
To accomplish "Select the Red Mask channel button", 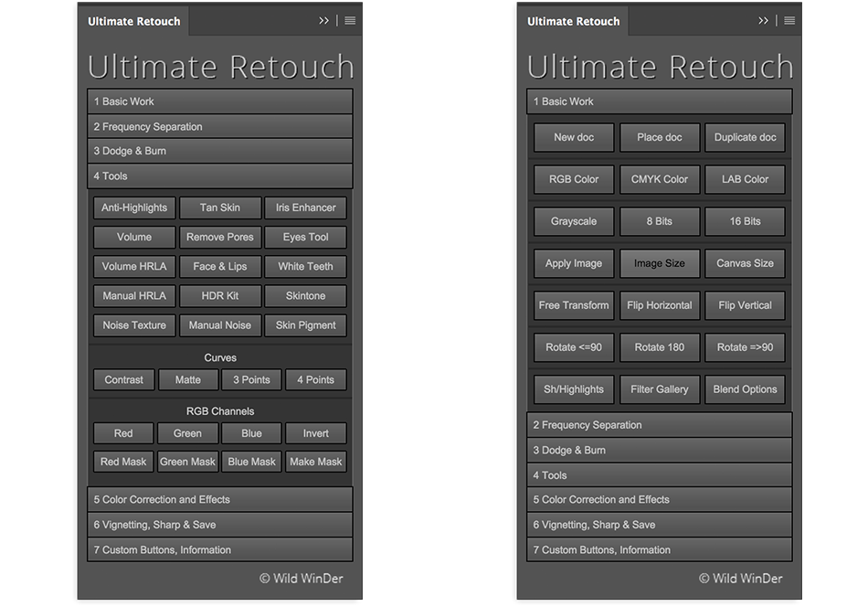I will 123,462.
